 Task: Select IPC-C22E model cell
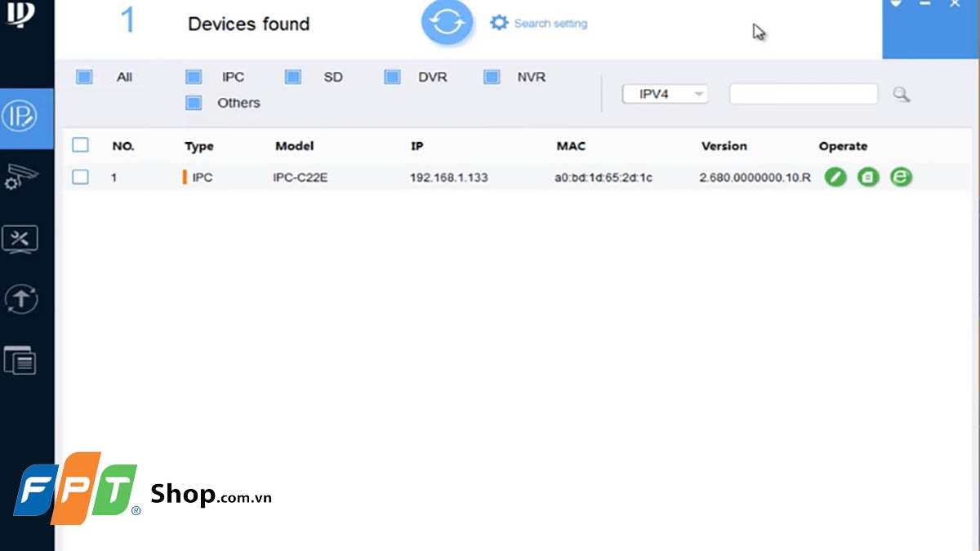(x=301, y=177)
